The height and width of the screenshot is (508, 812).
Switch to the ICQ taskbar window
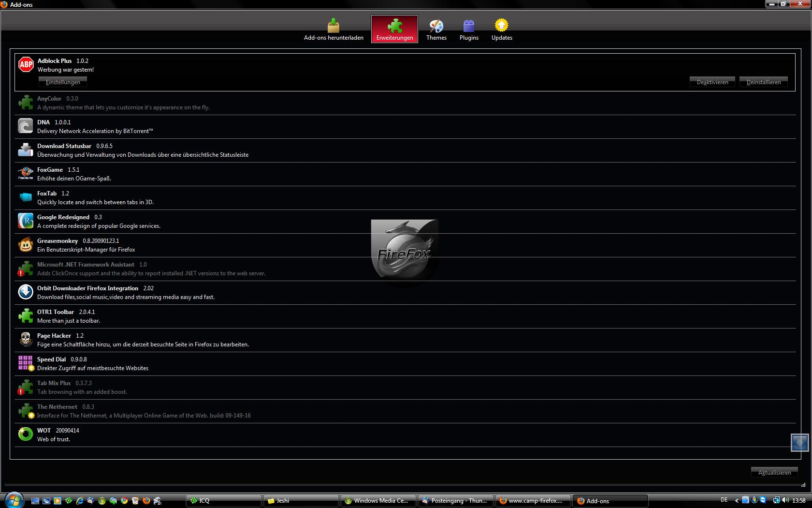224,501
